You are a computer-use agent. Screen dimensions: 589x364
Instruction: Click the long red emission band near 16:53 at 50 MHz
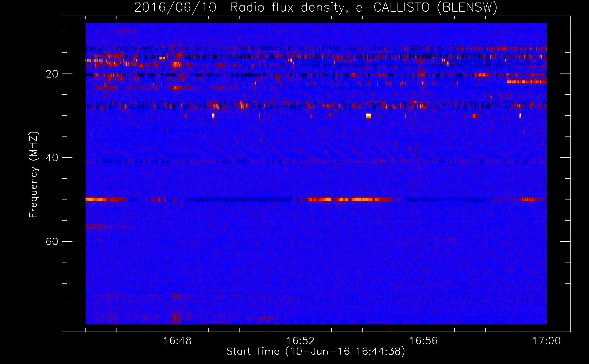click(349, 199)
